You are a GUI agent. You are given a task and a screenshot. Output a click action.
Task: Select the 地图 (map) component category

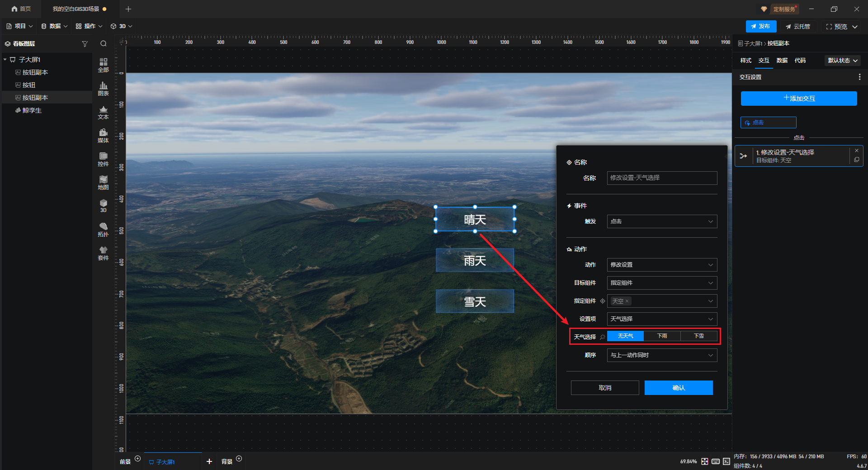click(103, 182)
